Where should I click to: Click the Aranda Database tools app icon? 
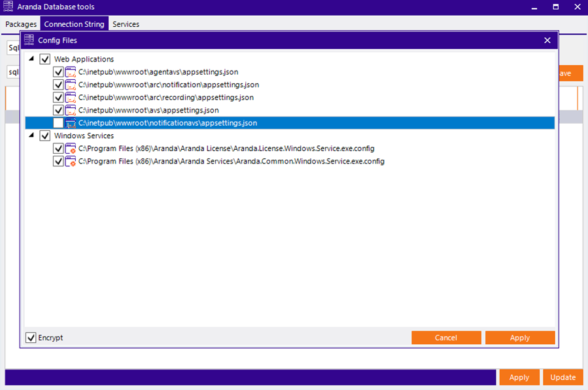tap(8, 6)
